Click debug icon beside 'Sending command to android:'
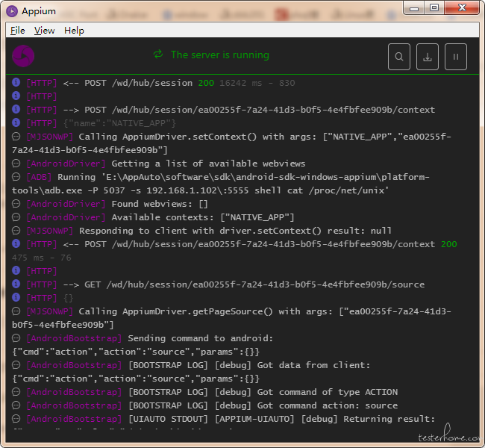485x448 pixels. [16, 337]
